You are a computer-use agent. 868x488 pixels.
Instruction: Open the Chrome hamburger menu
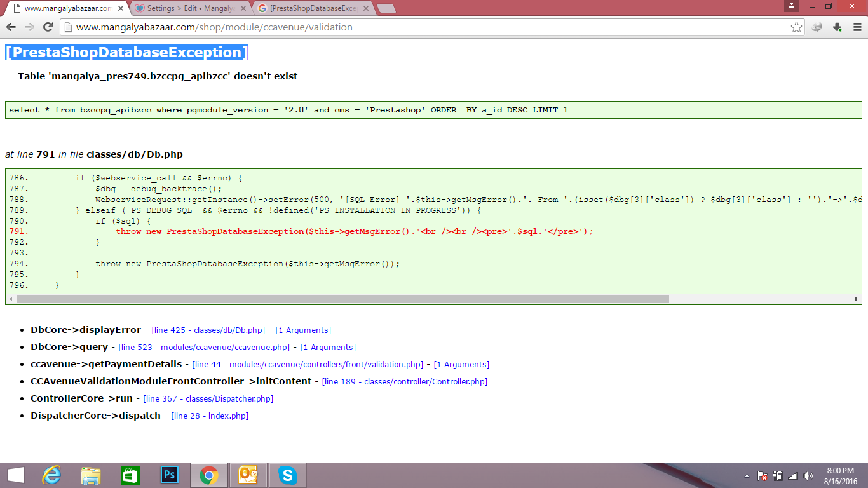point(857,27)
